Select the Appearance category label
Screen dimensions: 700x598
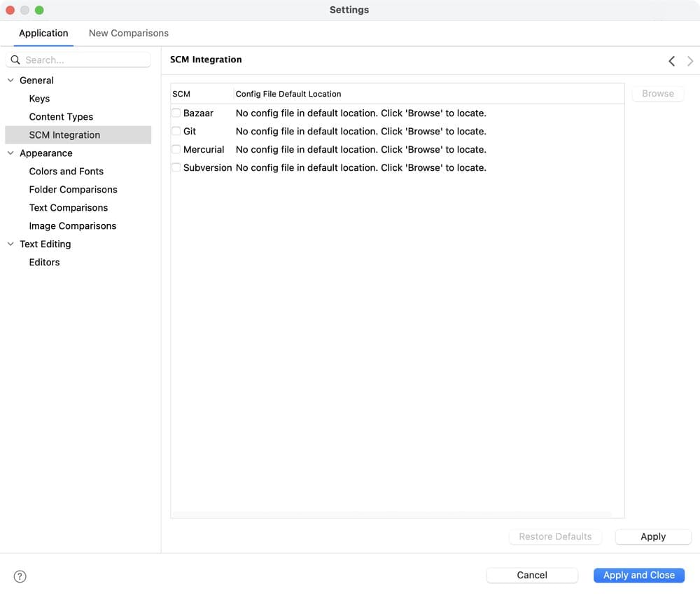coord(46,153)
